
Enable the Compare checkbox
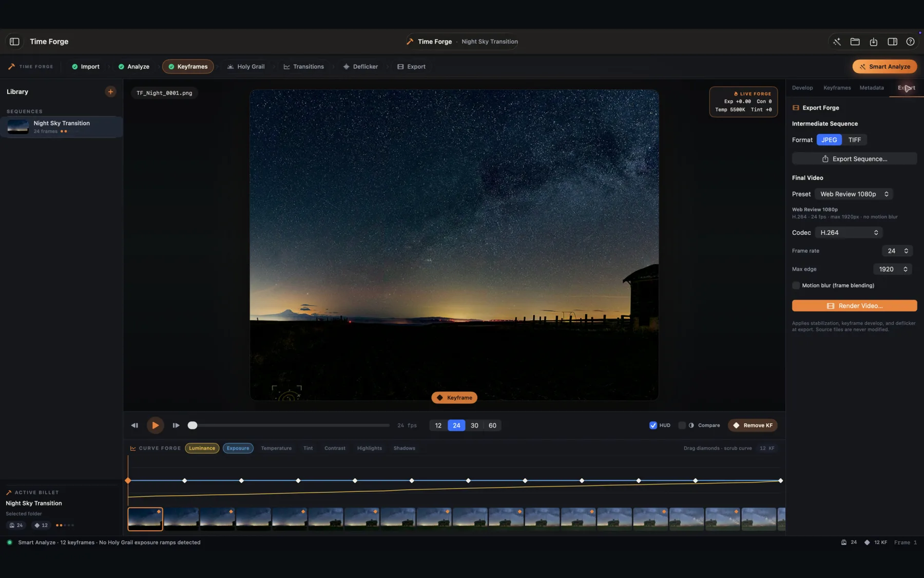(x=682, y=425)
